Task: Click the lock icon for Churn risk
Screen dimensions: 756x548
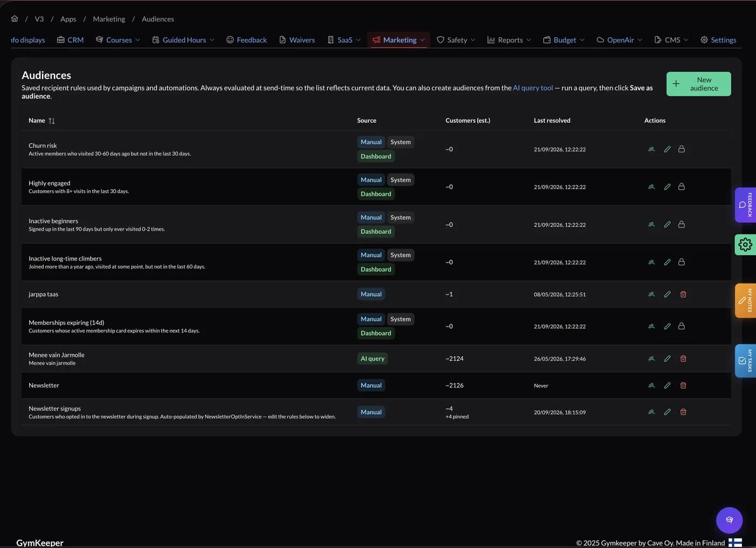Action: (x=681, y=149)
